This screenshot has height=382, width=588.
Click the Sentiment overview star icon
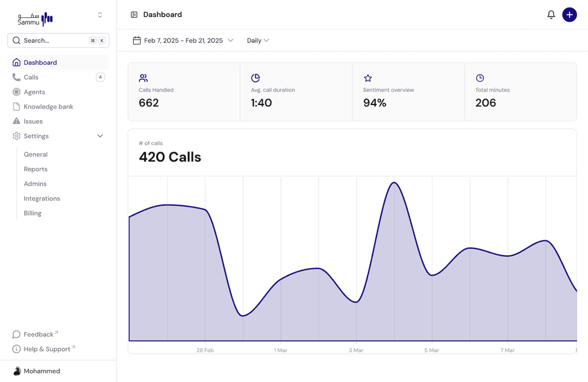(x=367, y=78)
